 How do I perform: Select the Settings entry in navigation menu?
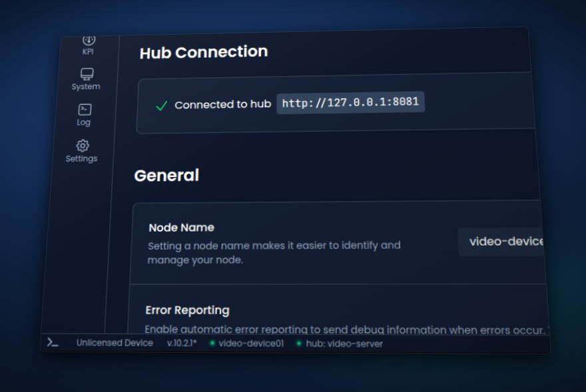(81, 158)
